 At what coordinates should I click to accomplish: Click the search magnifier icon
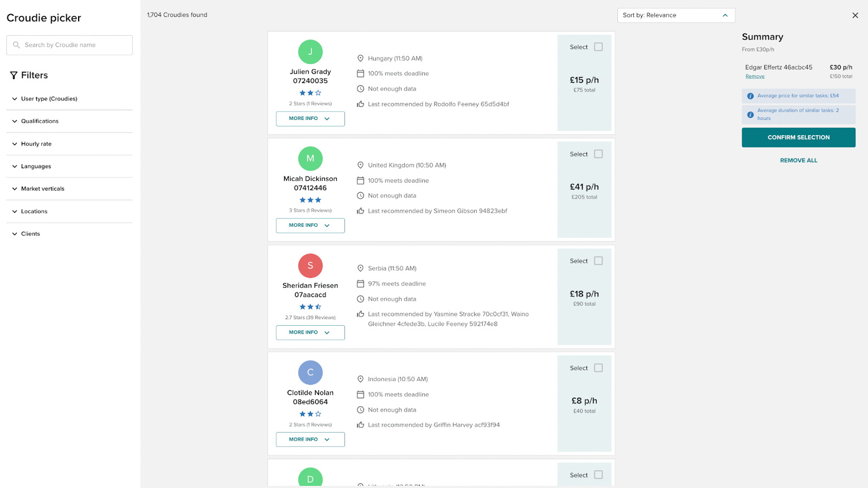pos(16,45)
